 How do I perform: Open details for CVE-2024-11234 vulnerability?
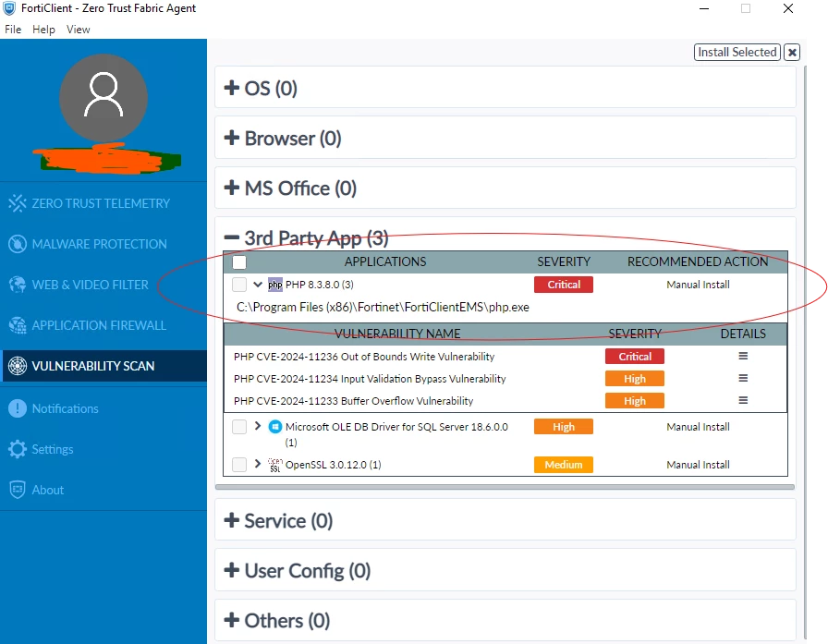743,379
